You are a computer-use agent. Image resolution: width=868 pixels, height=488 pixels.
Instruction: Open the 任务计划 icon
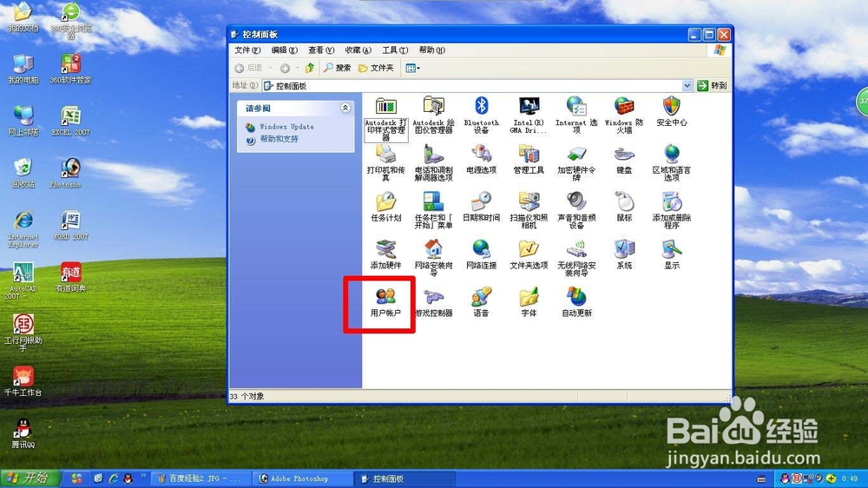pos(385,208)
